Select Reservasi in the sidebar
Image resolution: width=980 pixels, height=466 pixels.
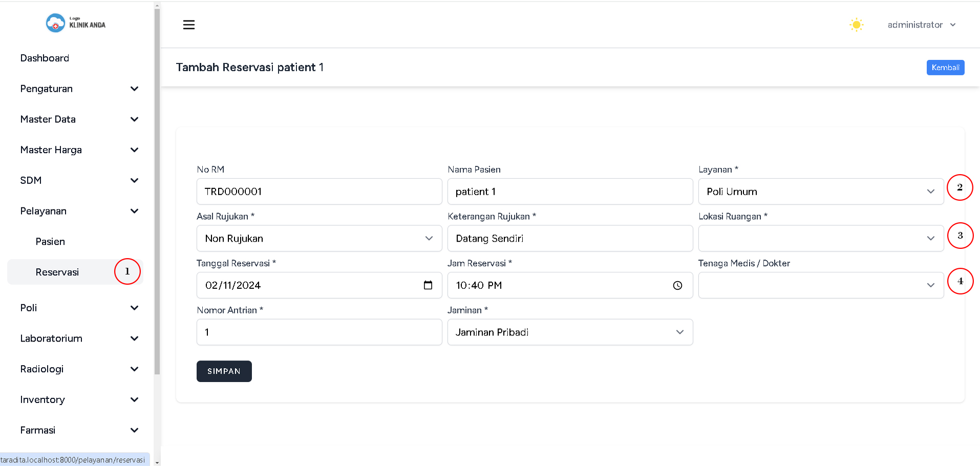[57, 272]
